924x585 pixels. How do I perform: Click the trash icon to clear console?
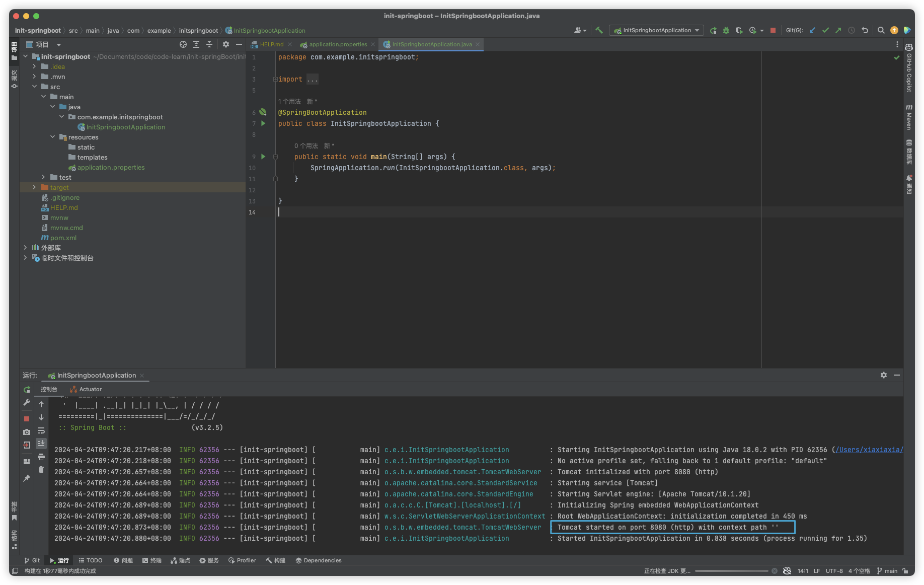pos(41,469)
